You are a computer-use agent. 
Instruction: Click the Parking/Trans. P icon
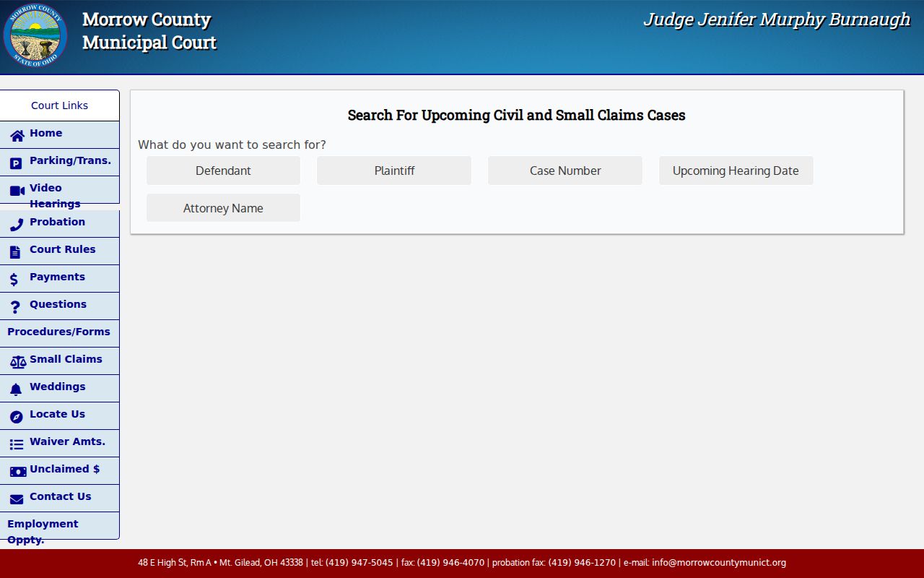tap(16, 163)
